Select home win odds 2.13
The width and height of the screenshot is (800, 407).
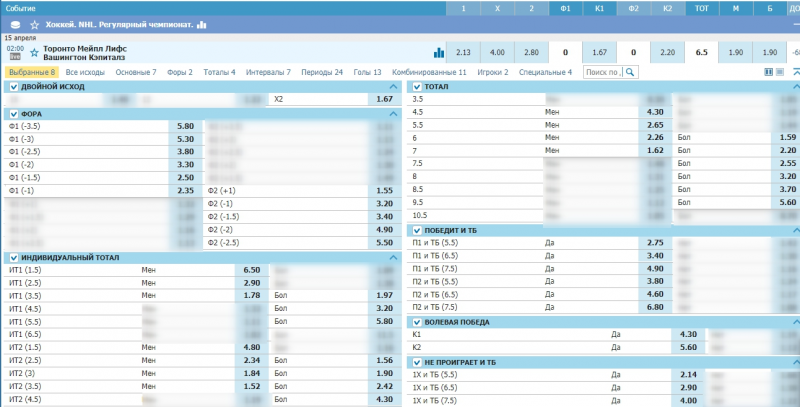coord(463,52)
